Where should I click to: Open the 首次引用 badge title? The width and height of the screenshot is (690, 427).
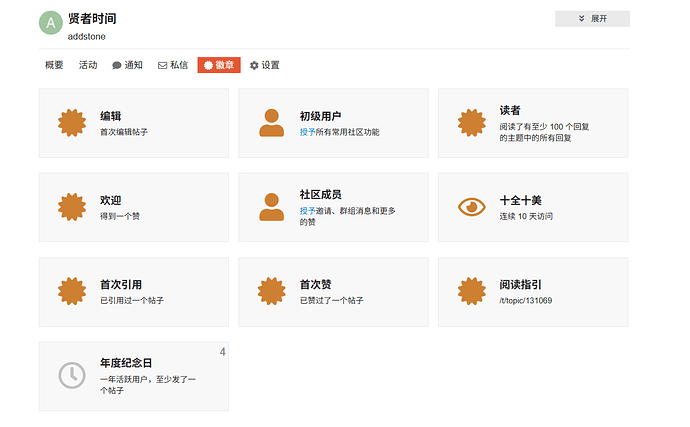pyautogui.click(x=121, y=284)
